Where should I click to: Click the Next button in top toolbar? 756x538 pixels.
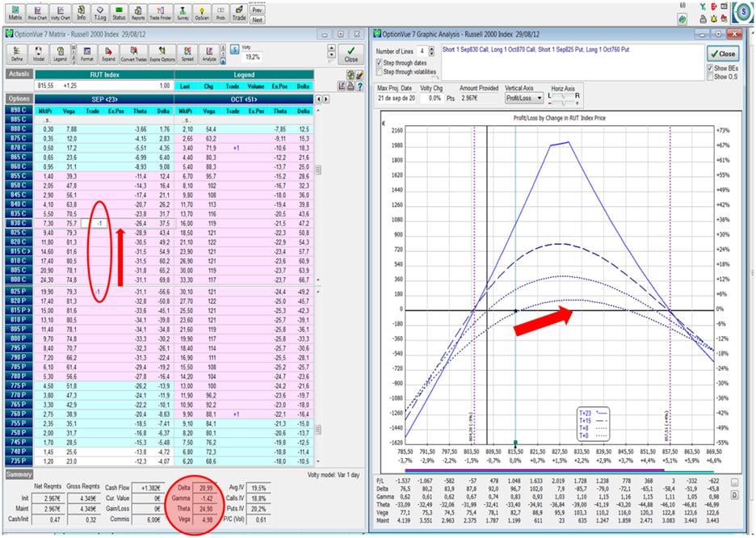[x=257, y=19]
